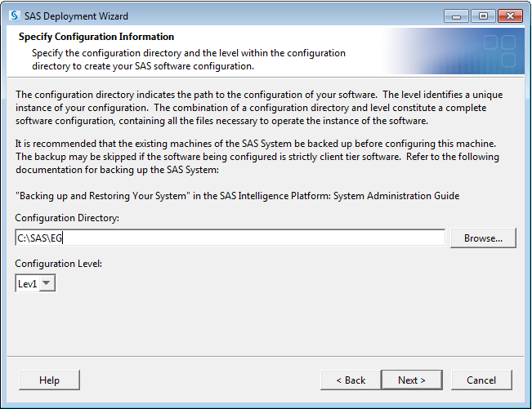
Task: Select the Lev1 value in level combo box
Action: 28,283
